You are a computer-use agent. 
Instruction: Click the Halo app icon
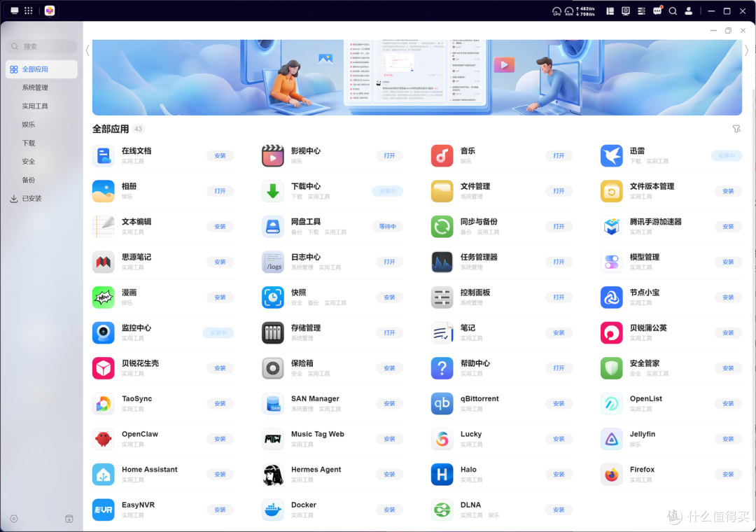click(442, 474)
